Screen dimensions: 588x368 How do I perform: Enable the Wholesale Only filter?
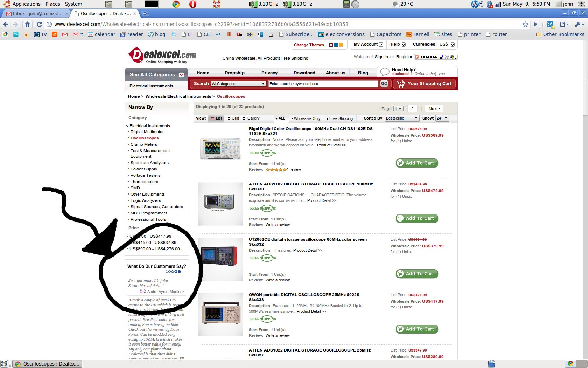tap(306, 118)
